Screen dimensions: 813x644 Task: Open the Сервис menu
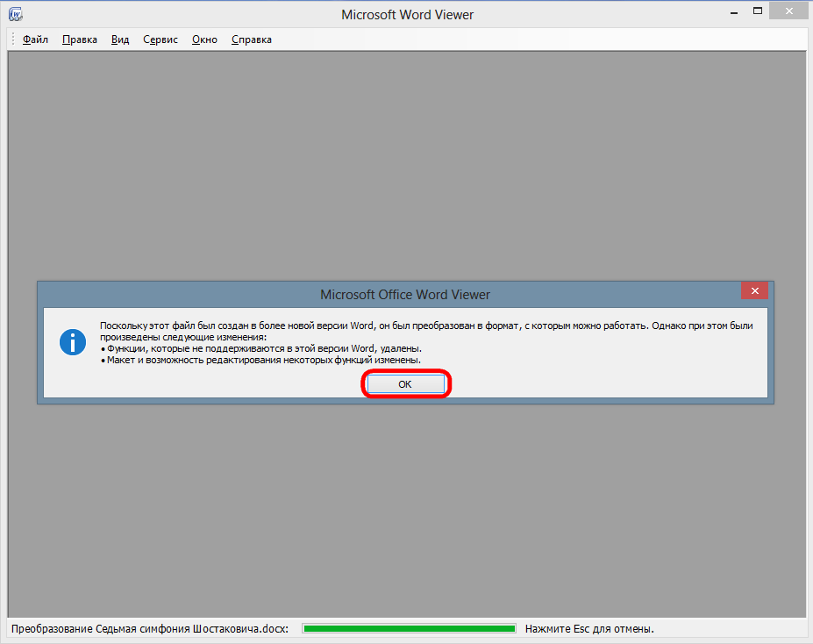(160, 39)
